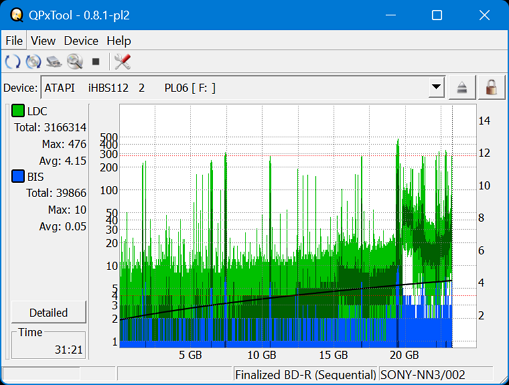Click the LDC Total: 3166314 value

pyautogui.click(x=50, y=127)
